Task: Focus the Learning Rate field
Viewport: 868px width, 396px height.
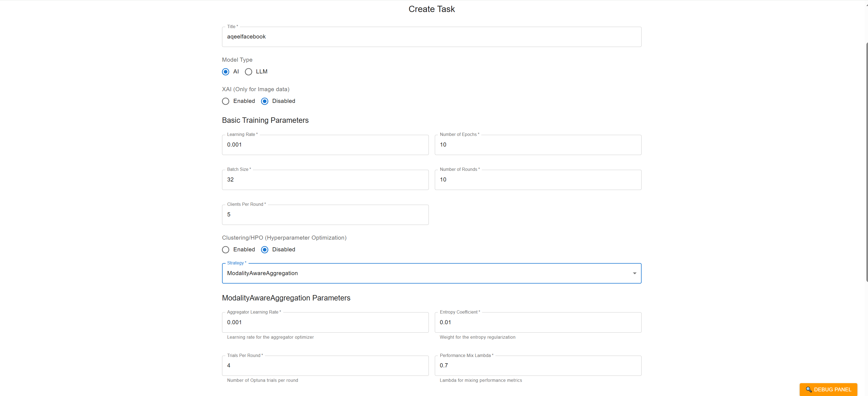Action: (x=325, y=145)
